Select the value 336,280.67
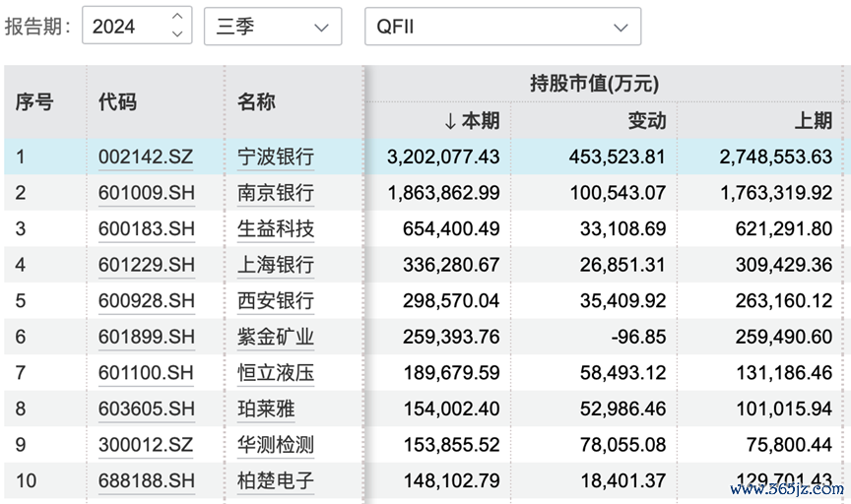This screenshot has width=851, height=504. (x=451, y=265)
